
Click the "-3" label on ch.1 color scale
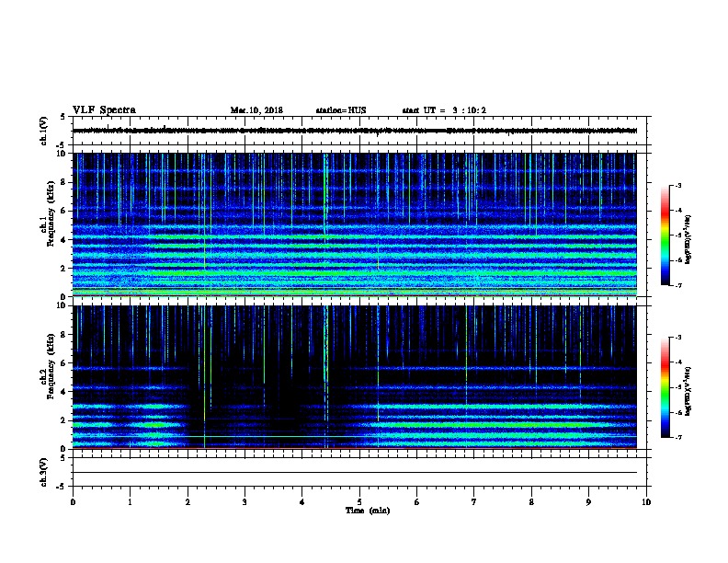(x=677, y=186)
